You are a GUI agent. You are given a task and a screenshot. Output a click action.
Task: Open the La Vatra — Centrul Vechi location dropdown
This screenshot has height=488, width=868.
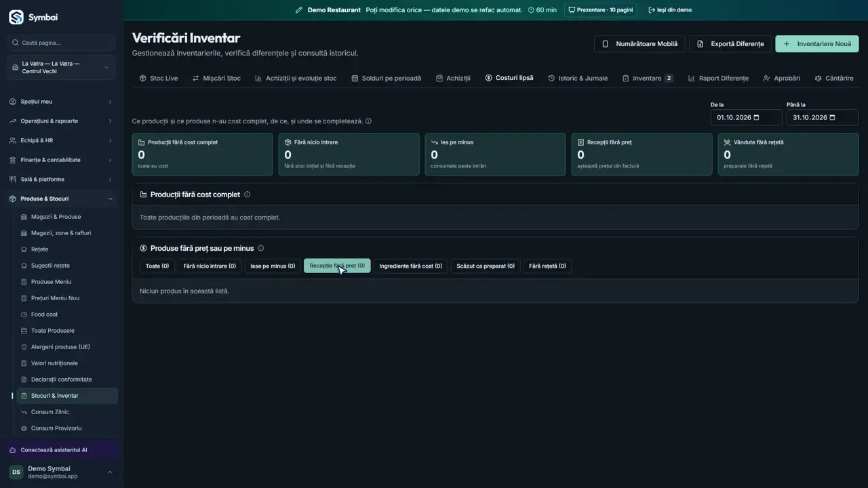[61, 68]
